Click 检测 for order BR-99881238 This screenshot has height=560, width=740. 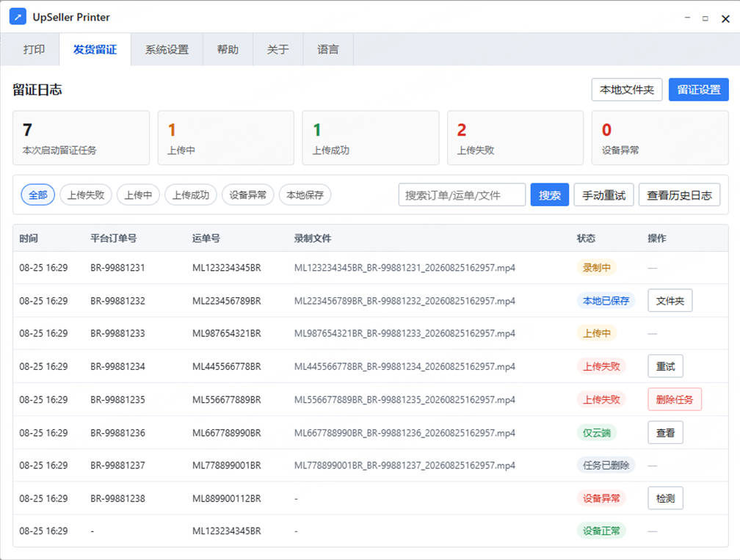point(665,498)
